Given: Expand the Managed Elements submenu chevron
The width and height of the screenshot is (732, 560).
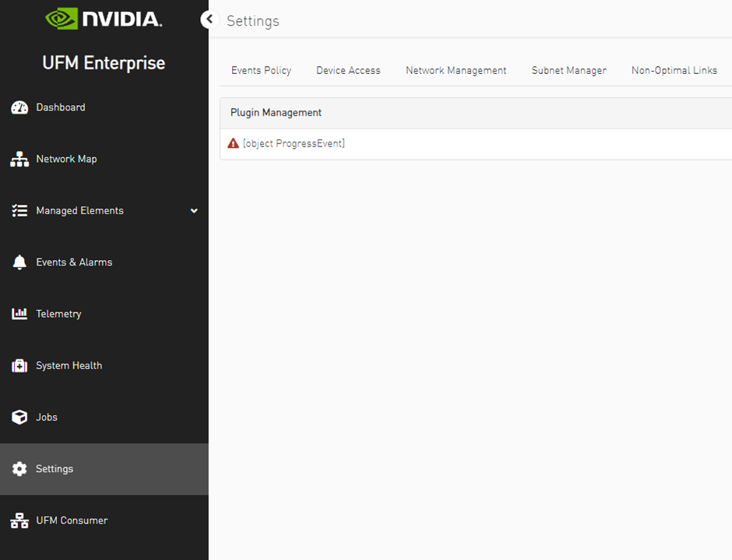Looking at the screenshot, I should pos(194,211).
